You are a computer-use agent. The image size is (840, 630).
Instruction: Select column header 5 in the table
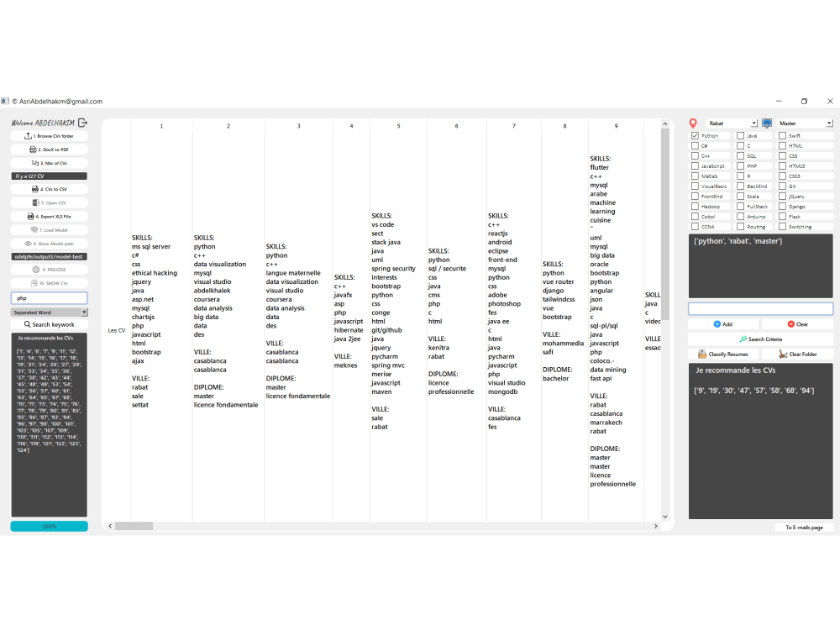[398, 126]
